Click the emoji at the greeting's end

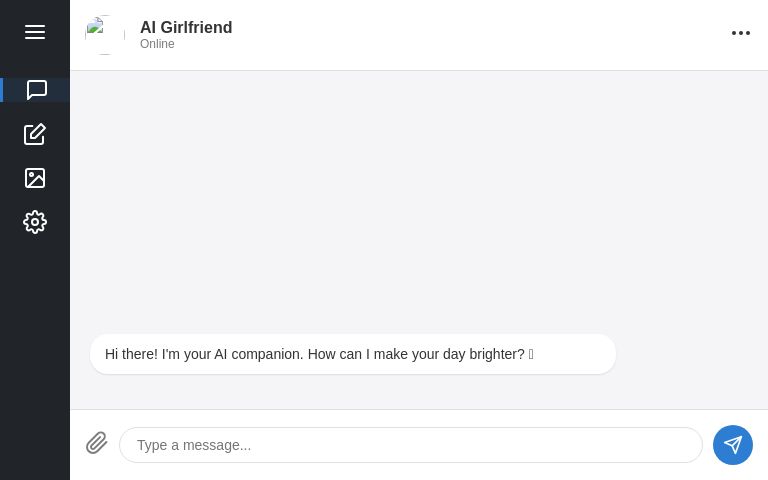(531, 354)
